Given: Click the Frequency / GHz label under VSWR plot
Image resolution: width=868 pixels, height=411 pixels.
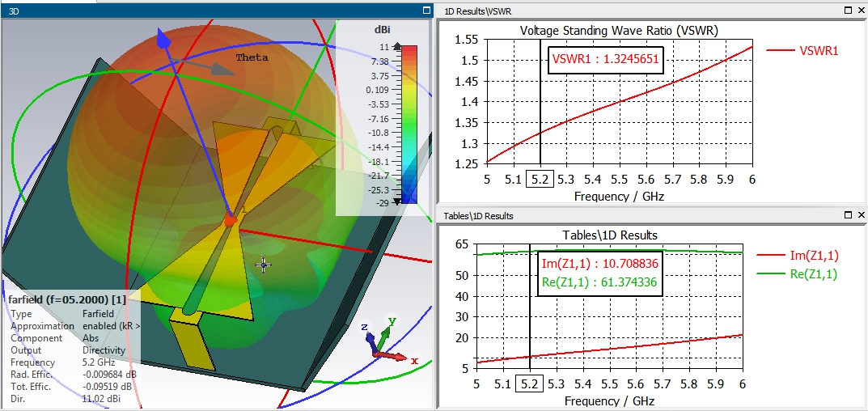Looking at the screenshot, I should [619, 196].
